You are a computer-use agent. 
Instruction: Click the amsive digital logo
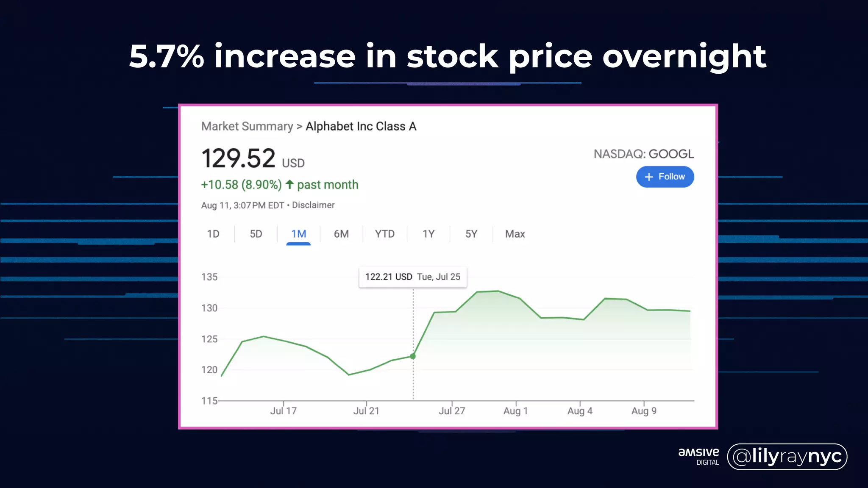pyautogui.click(x=698, y=456)
